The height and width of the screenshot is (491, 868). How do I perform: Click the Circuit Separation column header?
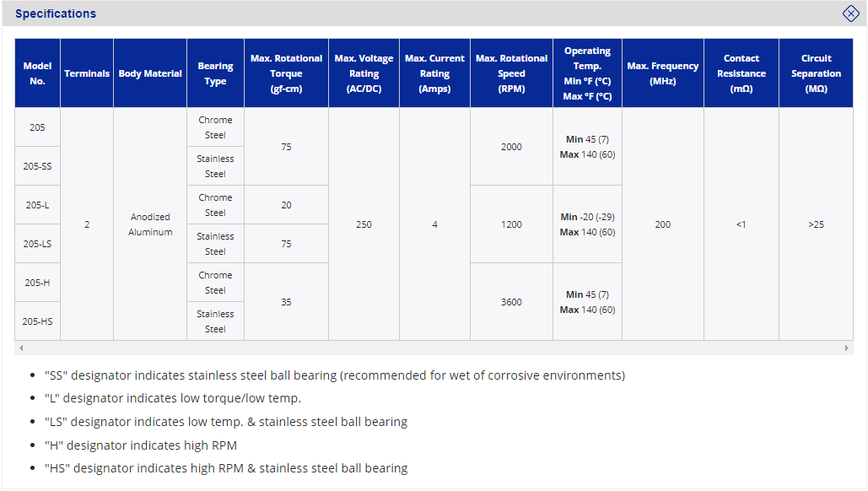coord(816,73)
